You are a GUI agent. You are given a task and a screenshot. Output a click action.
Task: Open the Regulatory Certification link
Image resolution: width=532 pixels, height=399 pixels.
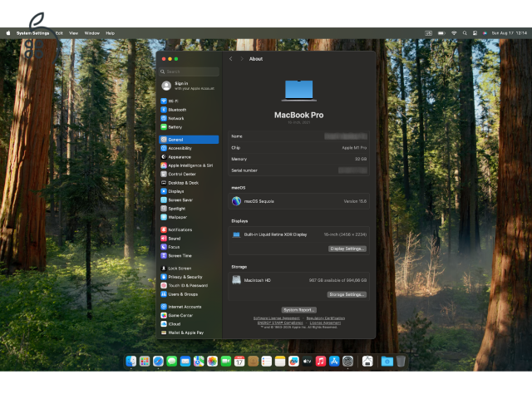click(326, 318)
